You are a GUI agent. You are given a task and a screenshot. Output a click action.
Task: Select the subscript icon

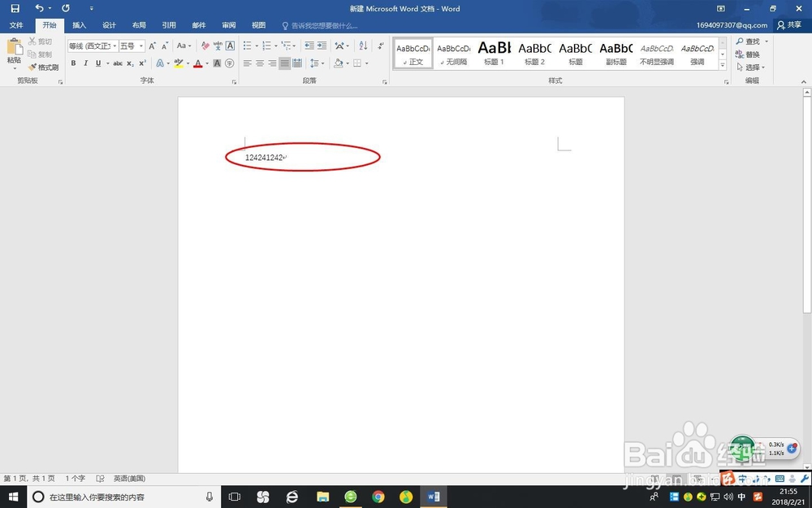pos(130,63)
